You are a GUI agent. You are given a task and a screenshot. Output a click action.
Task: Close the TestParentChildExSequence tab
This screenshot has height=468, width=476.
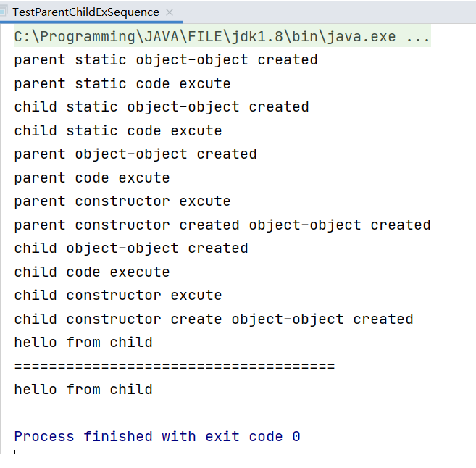coord(170,13)
